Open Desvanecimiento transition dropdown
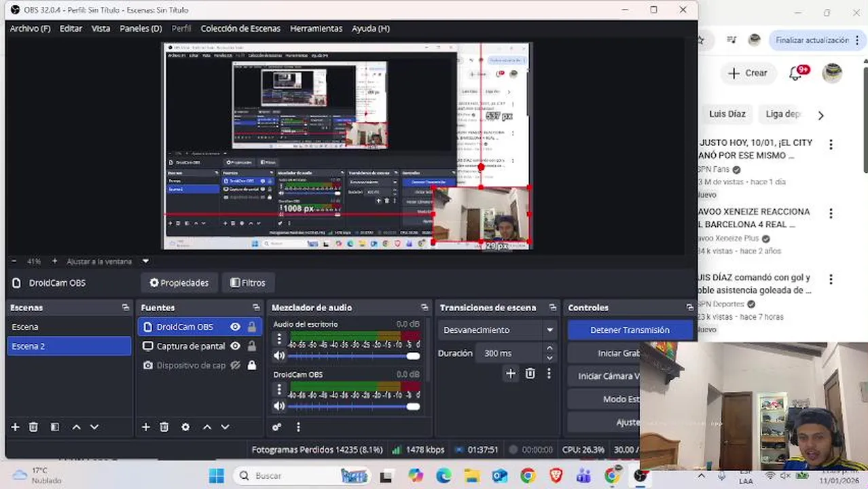Viewport: 868px width, 489px height. (x=496, y=330)
